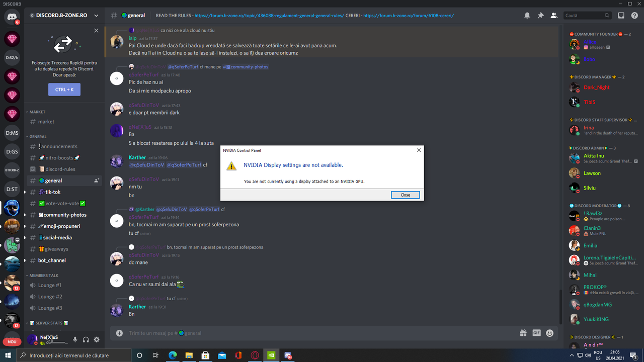The width and height of the screenshot is (644, 362).
Task: Open the forum cereri link
Action: coord(408,16)
